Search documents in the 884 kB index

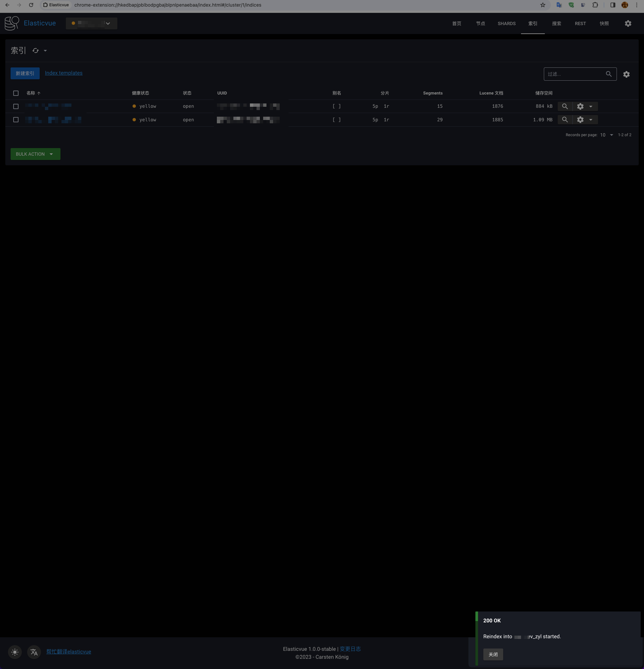coord(565,106)
